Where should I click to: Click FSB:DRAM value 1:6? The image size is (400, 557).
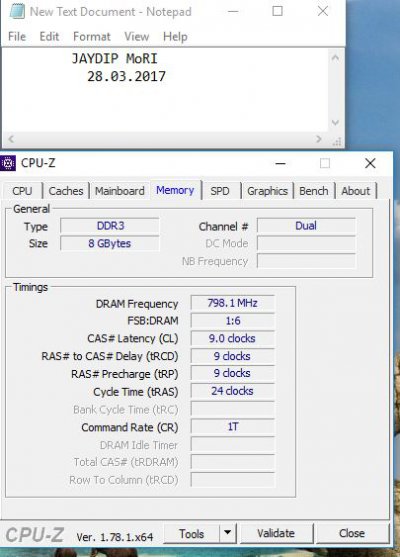pos(233,321)
